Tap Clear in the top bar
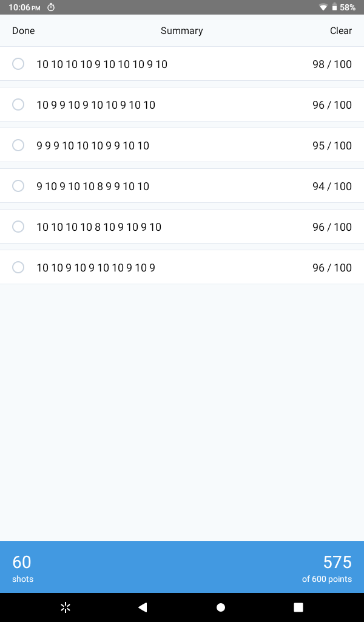 [x=340, y=30]
